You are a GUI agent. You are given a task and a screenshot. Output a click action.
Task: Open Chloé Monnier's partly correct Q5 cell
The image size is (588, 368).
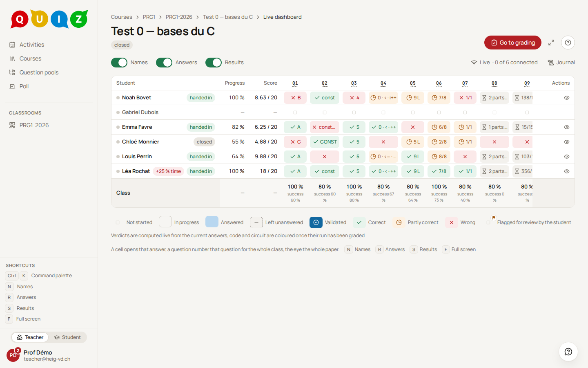click(413, 142)
